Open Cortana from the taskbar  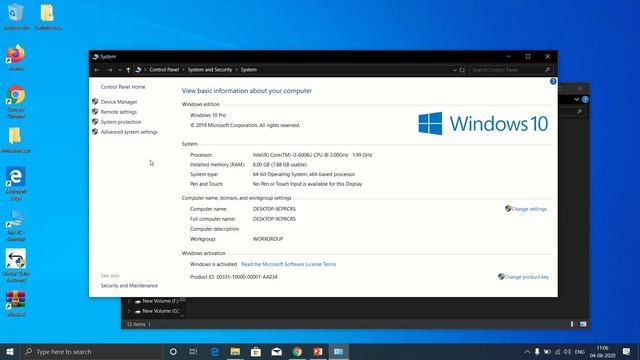[173, 351]
